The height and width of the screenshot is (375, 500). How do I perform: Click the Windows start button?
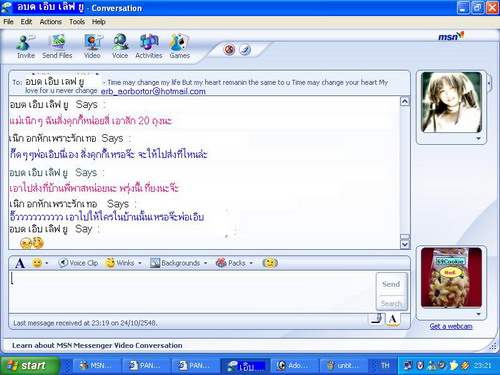(x=30, y=366)
